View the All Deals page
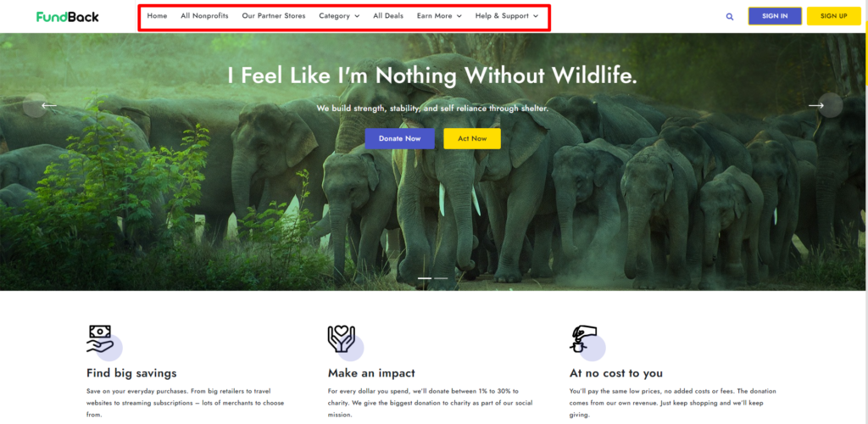Image resolution: width=868 pixels, height=424 pixels. [388, 16]
